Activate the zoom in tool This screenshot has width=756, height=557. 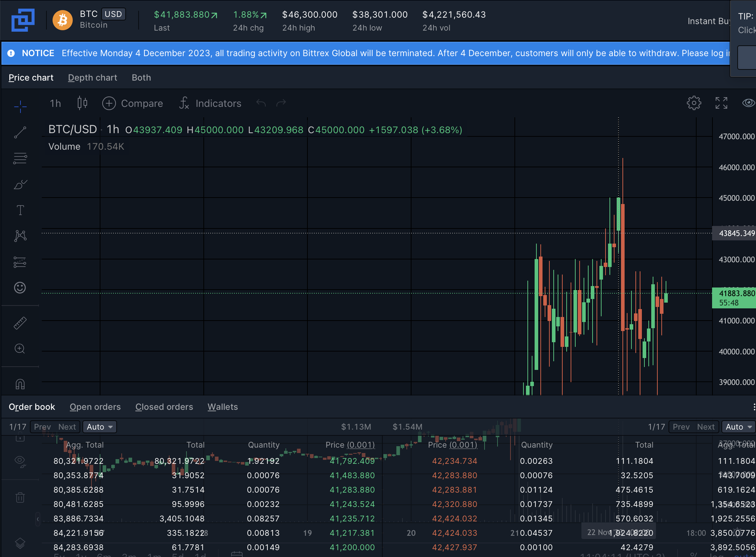tap(20, 349)
